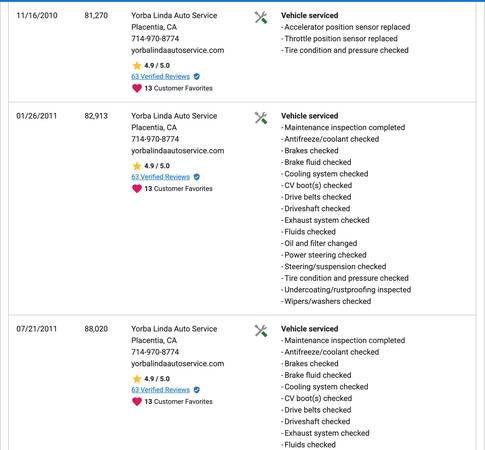Click the verified shield badge in 11/16/2010 entry
485x450 pixels.
[197, 77]
